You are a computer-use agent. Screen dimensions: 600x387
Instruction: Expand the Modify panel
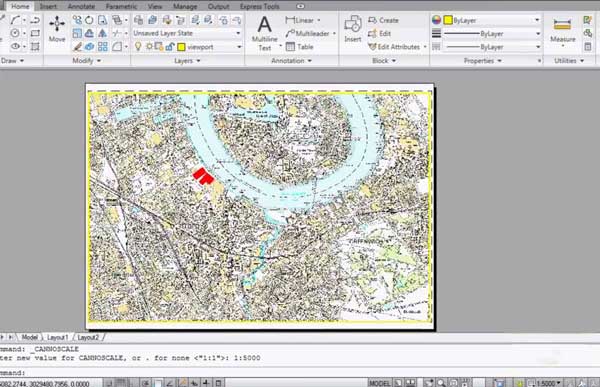tap(86, 60)
